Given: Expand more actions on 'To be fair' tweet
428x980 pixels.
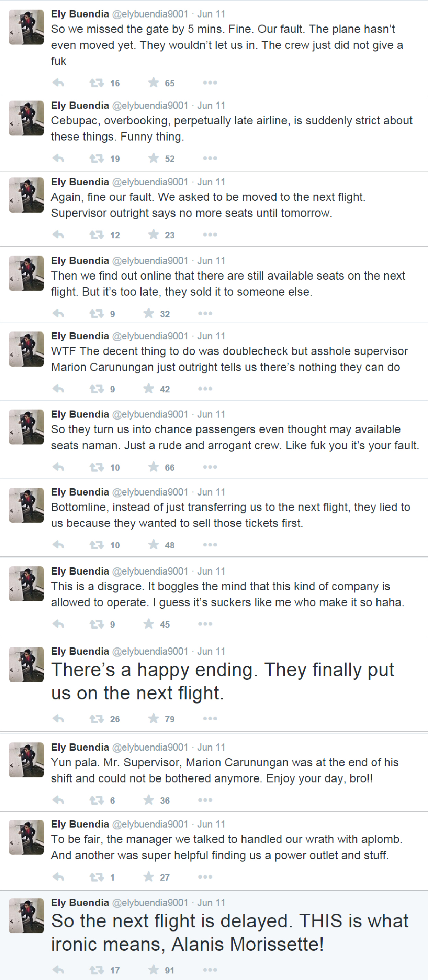Looking at the screenshot, I should [x=205, y=877].
